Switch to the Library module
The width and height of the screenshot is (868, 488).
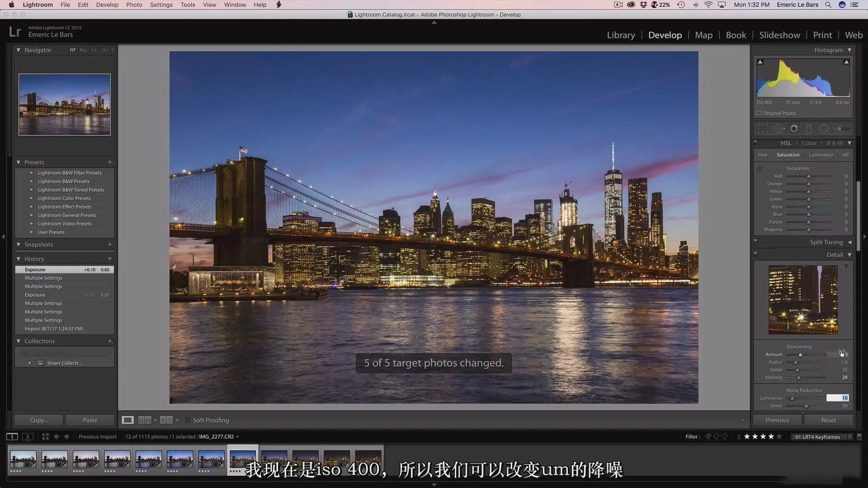click(621, 35)
